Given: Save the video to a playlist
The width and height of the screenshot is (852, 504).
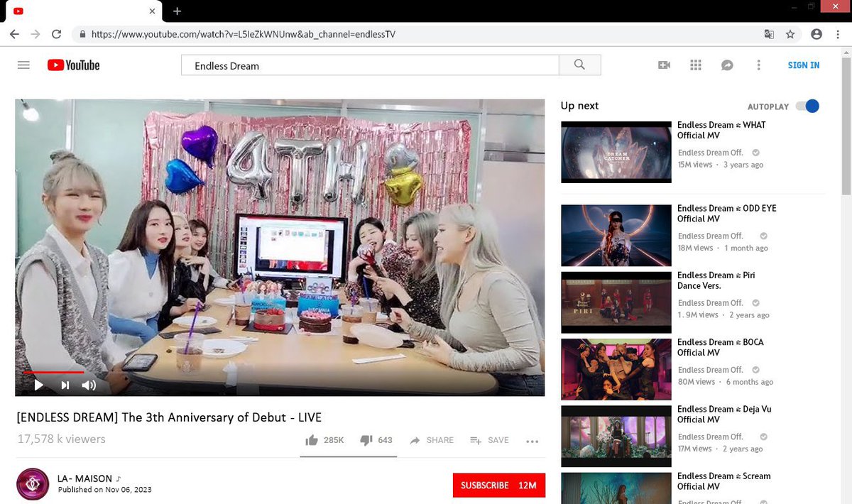Looking at the screenshot, I should (x=490, y=440).
